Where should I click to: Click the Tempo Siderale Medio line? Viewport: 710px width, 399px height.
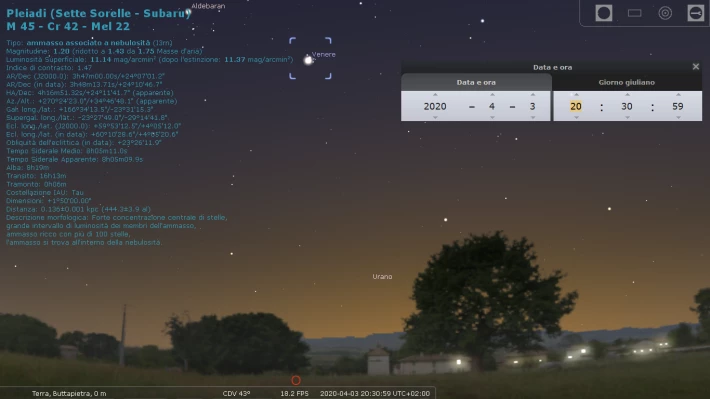click(x=67, y=151)
